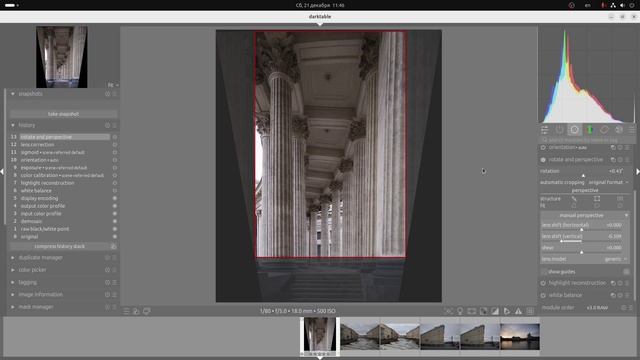The image size is (640, 360).
Task: Select demosaic history entry
Action: 31,221
